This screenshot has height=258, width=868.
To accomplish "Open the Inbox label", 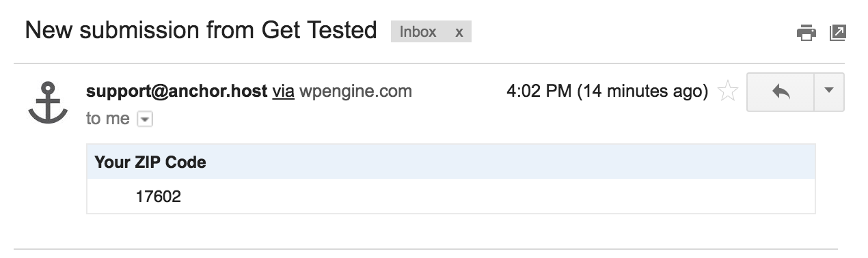I will pos(418,31).
